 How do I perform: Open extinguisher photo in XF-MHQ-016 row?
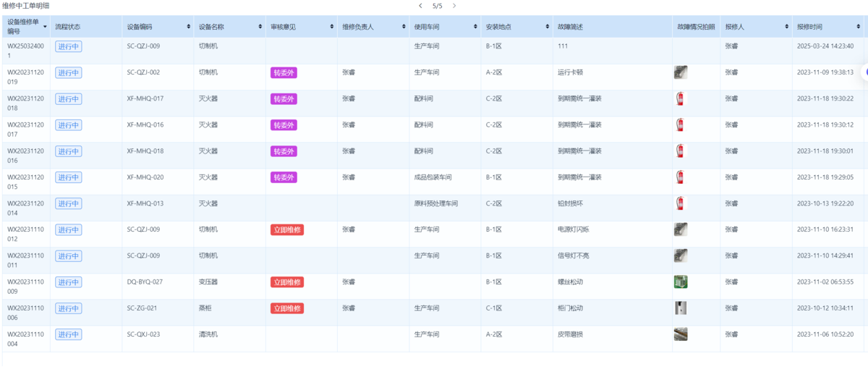click(x=679, y=125)
